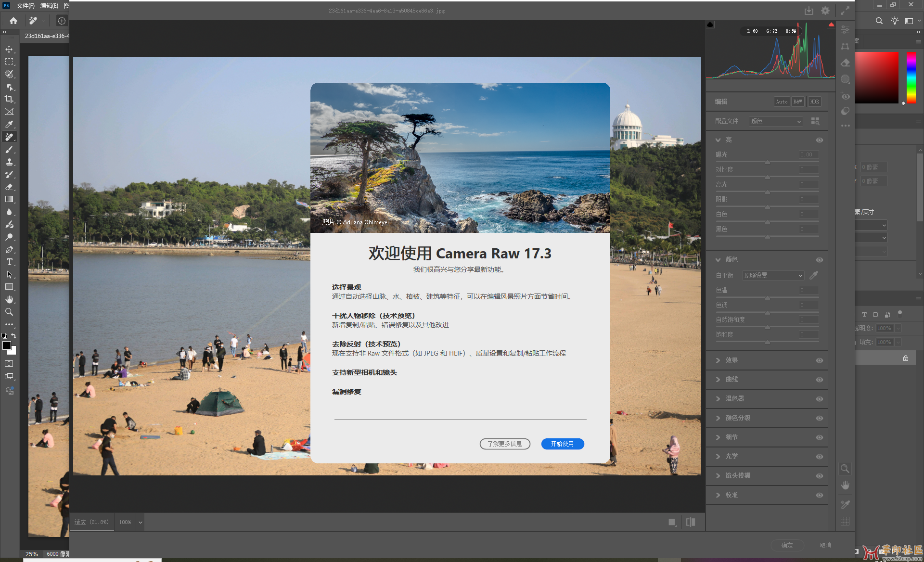The height and width of the screenshot is (562, 924).
Task: Select the Crop tool
Action: pyautogui.click(x=9, y=99)
